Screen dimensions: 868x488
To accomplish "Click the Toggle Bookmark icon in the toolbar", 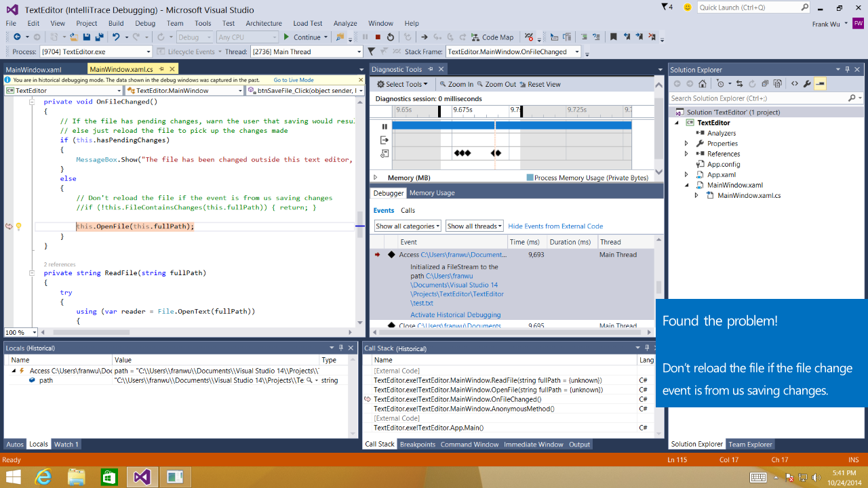I will (x=614, y=37).
